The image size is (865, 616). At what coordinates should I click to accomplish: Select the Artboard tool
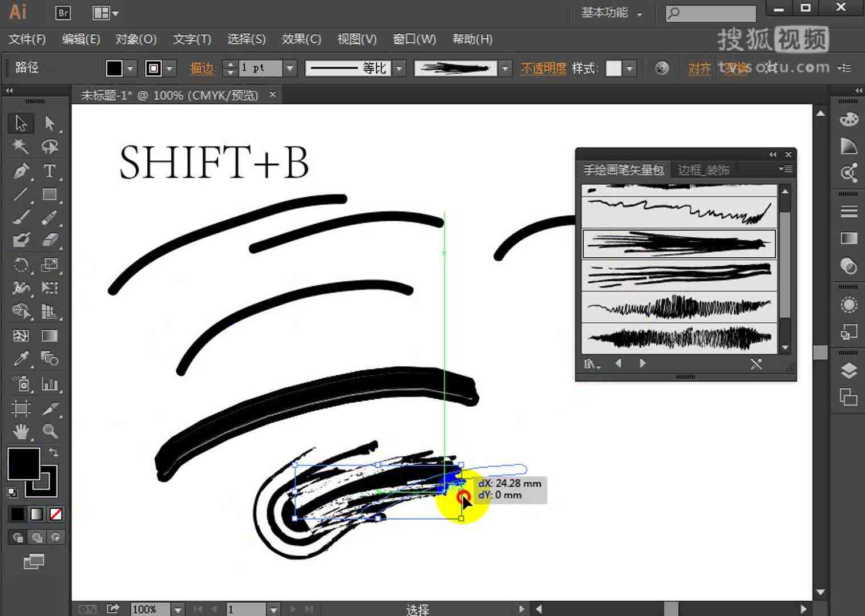(x=21, y=408)
